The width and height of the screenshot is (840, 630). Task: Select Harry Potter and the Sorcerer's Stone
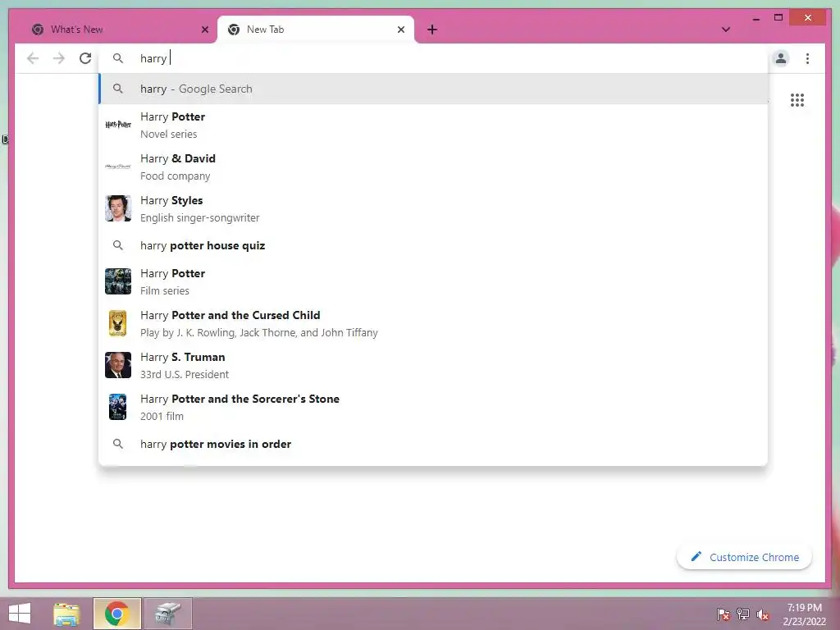(x=433, y=407)
